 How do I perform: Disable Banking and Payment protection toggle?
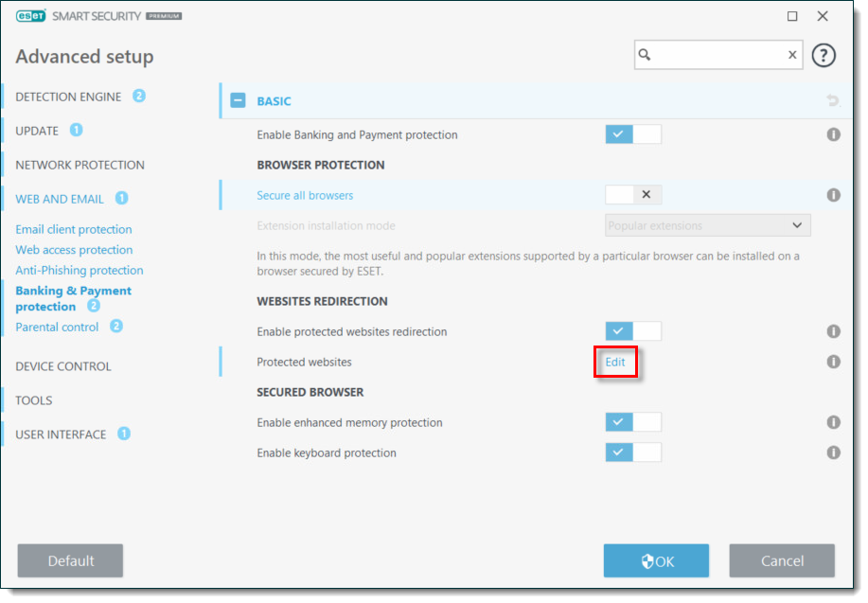coord(632,134)
